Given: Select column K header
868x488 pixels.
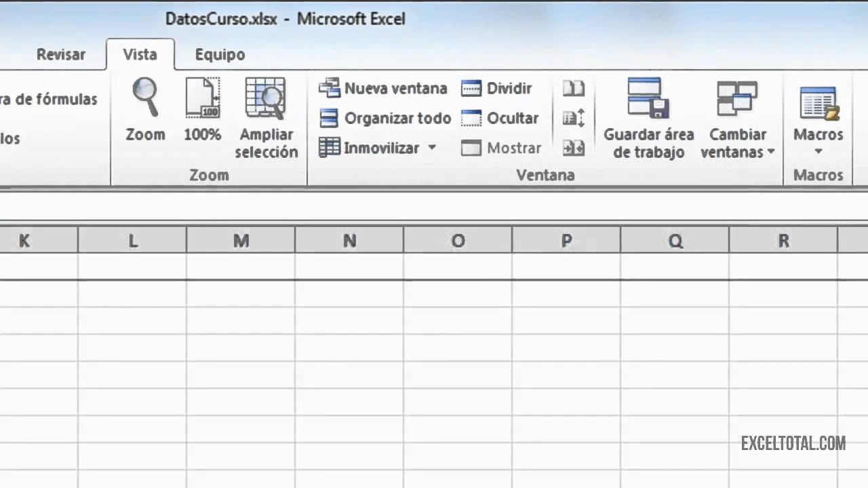Looking at the screenshot, I should 39,240.
